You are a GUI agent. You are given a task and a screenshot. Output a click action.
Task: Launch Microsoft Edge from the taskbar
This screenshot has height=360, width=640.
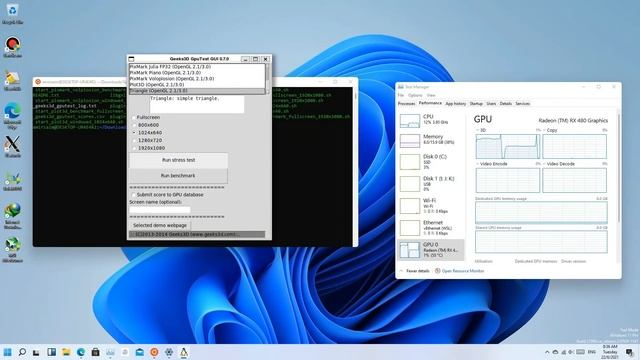click(x=81, y=352)
